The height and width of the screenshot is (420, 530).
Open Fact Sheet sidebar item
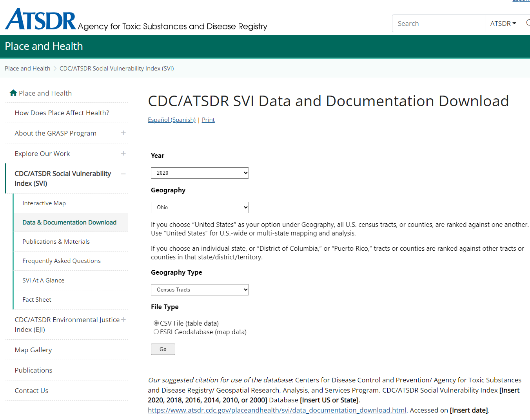coord(37,299)
